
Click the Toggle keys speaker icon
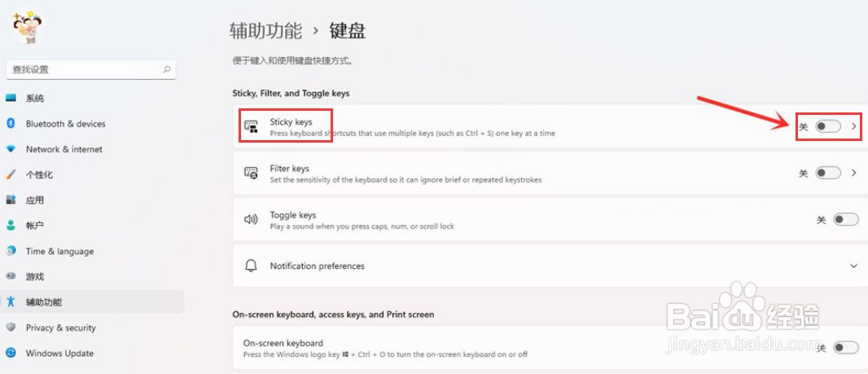tap(252, 219)
